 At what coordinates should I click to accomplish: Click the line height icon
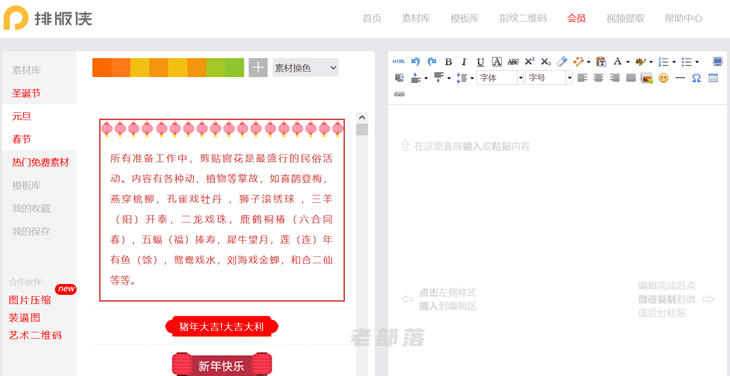[x=462, y=78]
